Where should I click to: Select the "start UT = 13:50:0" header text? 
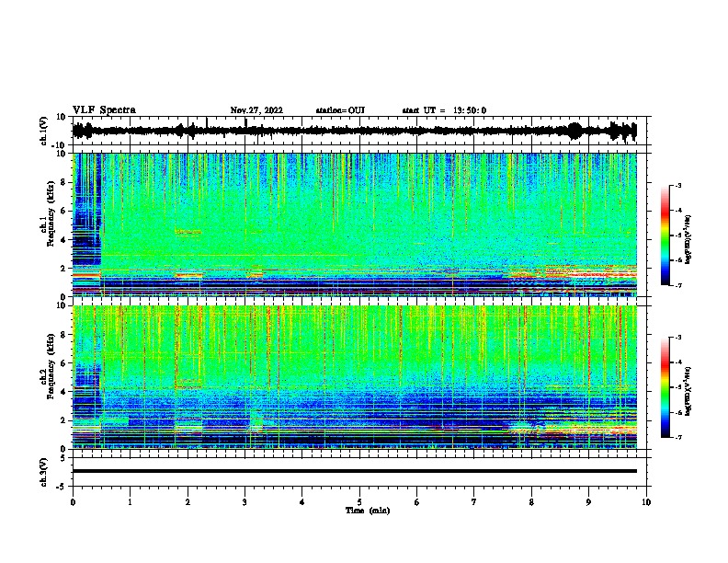point(444,110)
